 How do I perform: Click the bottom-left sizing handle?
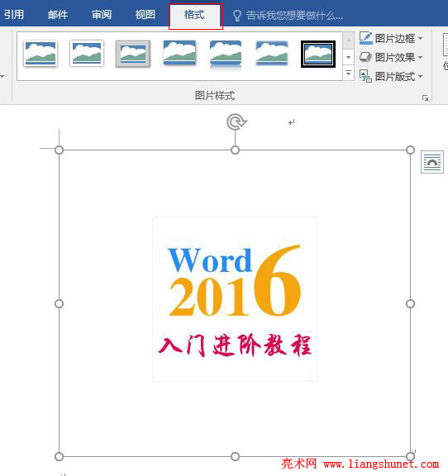pos(60,456)
